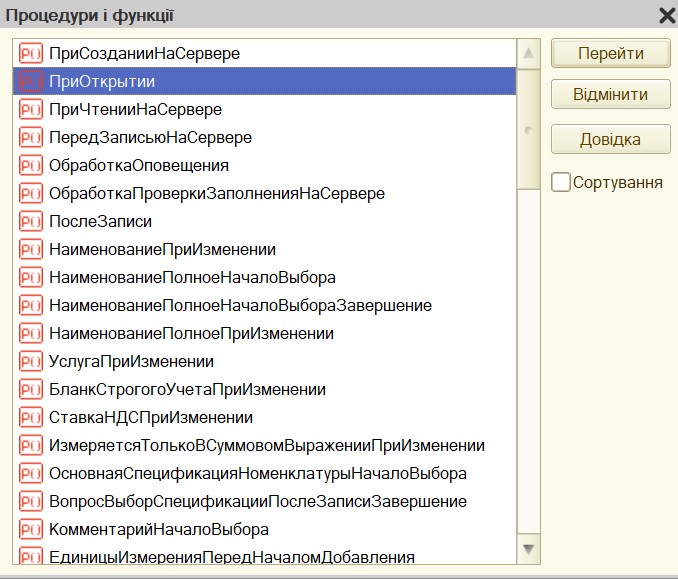
Task: Click procedure icon beside НаименованиеПолноеНачалоВыбора
Action: pyautogui.click(x=31, y=278)
